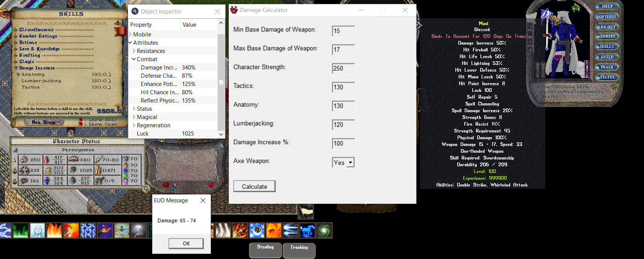The height and width of the screenshot is (259, 644).
Task: Click the yellow stamina runner icon
Action: (48, 170)
